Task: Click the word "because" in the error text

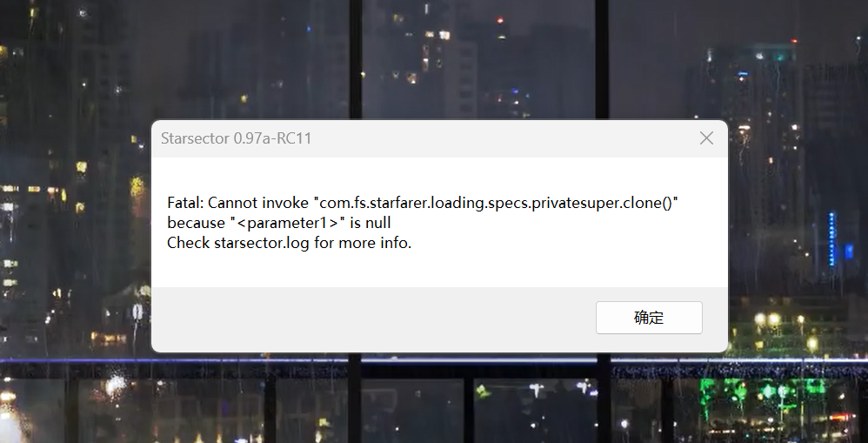Action: point(196,223)
